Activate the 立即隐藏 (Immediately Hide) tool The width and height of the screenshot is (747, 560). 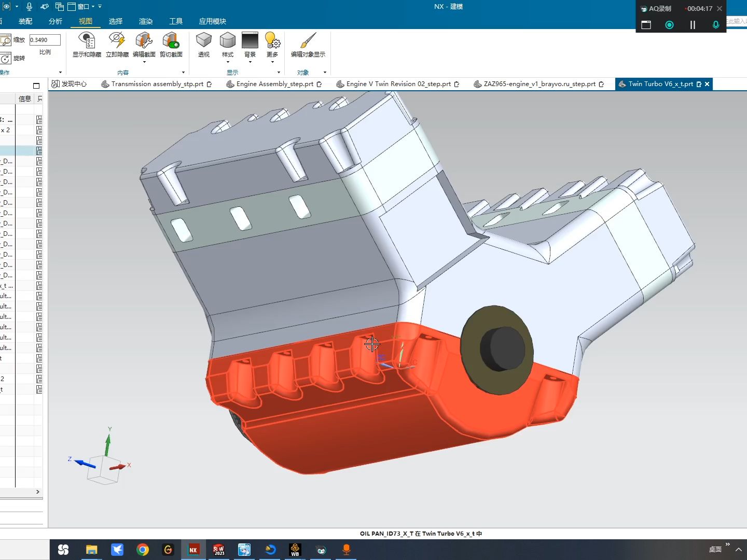[x=117, y=46]
